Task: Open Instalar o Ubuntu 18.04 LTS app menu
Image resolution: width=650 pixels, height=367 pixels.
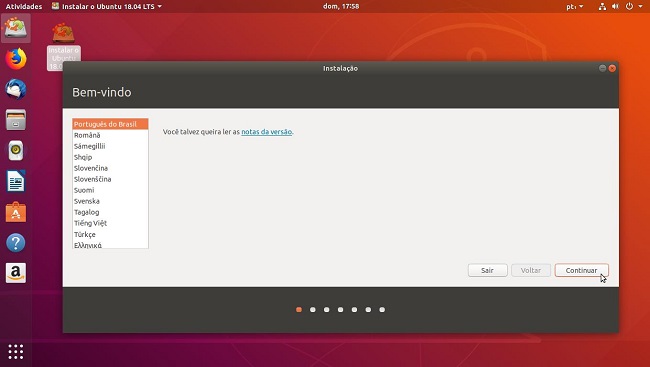Action: (x=107, y=6)
